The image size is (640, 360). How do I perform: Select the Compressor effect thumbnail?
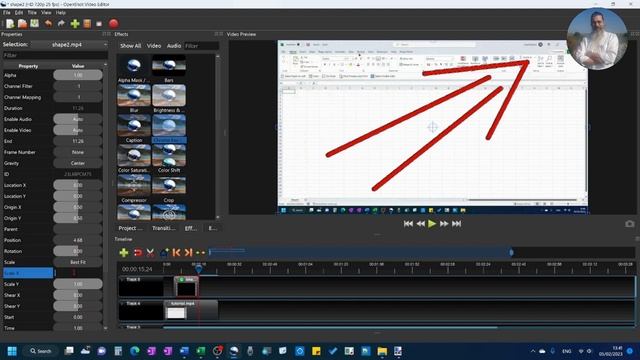pyautogui.click(x=134, y=186)
